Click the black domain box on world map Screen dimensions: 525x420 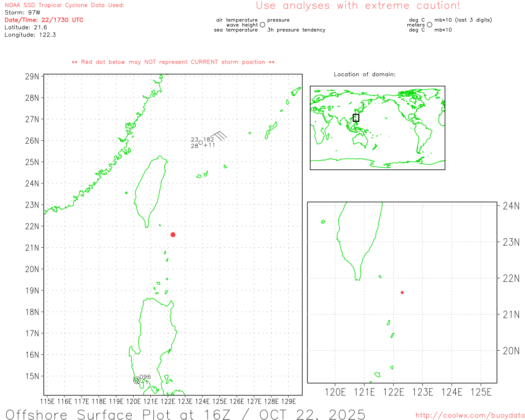point(356,118)
